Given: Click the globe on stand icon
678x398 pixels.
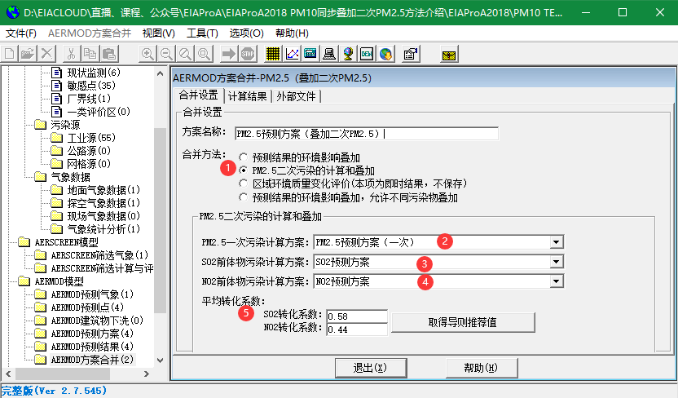Looking at the screenshot, I should pos(348,54).
